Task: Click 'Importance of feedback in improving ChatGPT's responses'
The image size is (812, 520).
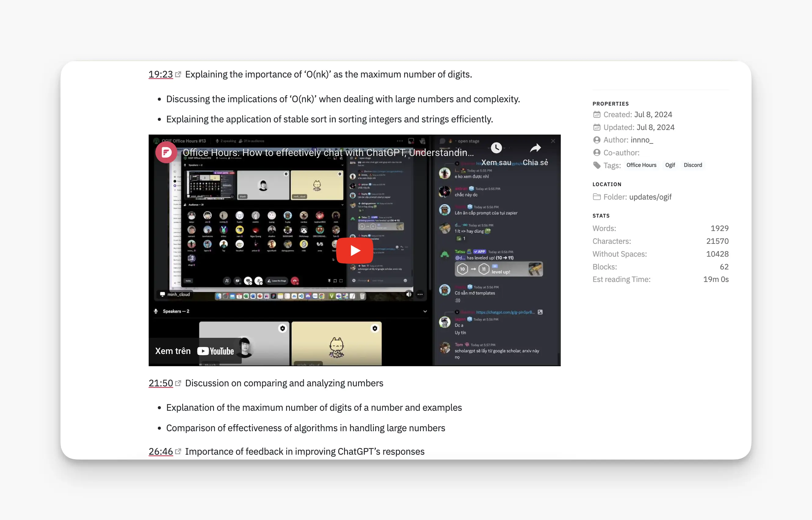Action: [305, 451]
